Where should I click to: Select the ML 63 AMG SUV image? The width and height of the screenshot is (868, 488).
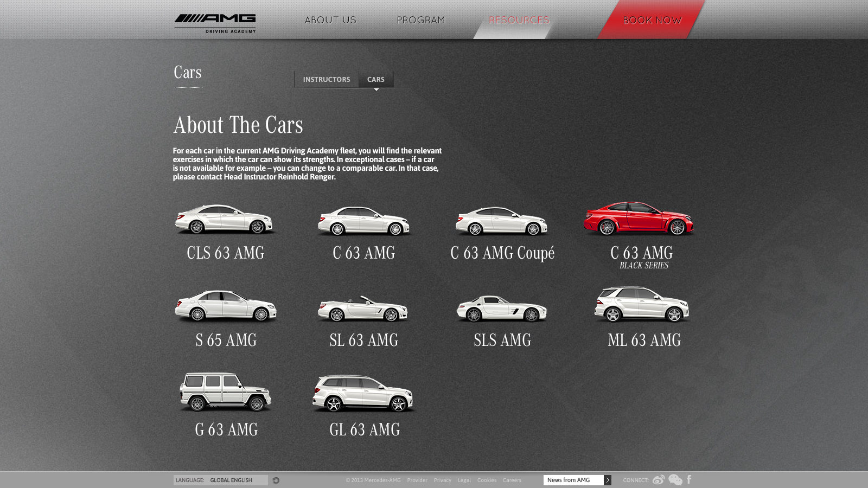(x=642, y=304)
